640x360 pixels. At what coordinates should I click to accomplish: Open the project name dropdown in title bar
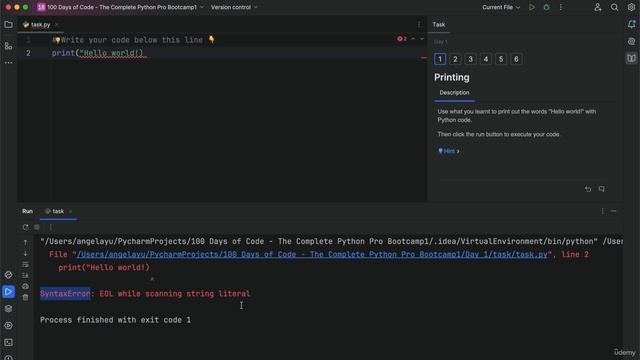pos(120,7)
